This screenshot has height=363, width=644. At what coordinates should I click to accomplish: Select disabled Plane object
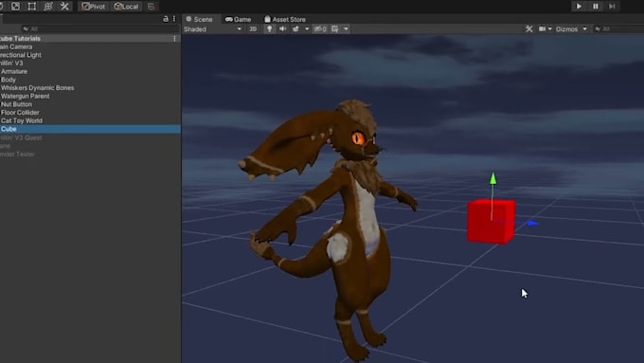(x=6, y=146)
